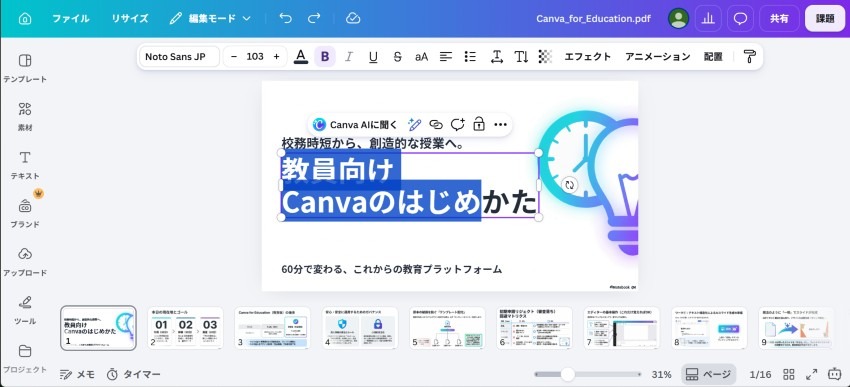Viewport: 850px width, 387px height.
Task: Open the リサイズ menu
Action: pos(130,18)
